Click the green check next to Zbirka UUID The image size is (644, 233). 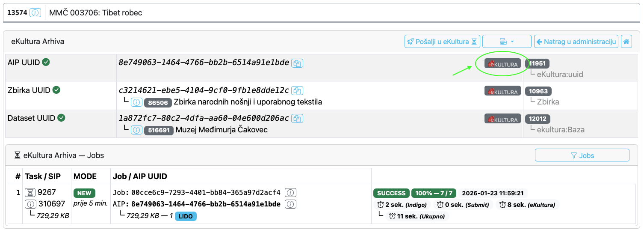tap(56, 90)
